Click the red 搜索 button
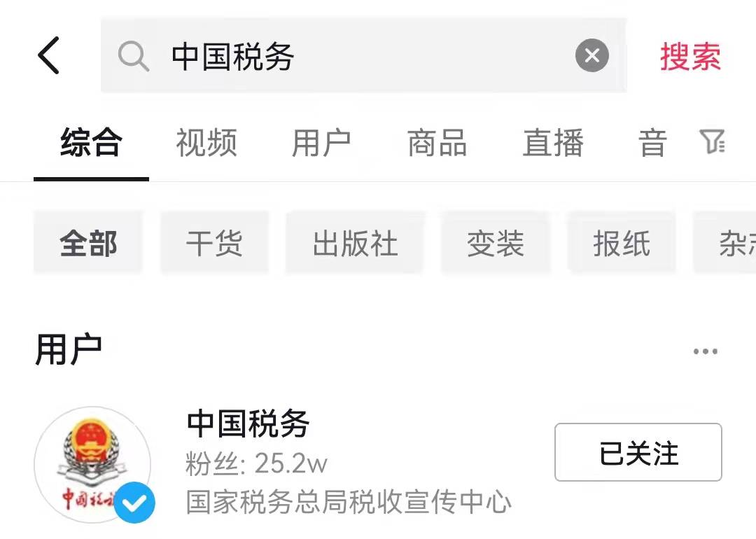Image resolution: width=756 pixels, height=539 pixels. (690, 57)
